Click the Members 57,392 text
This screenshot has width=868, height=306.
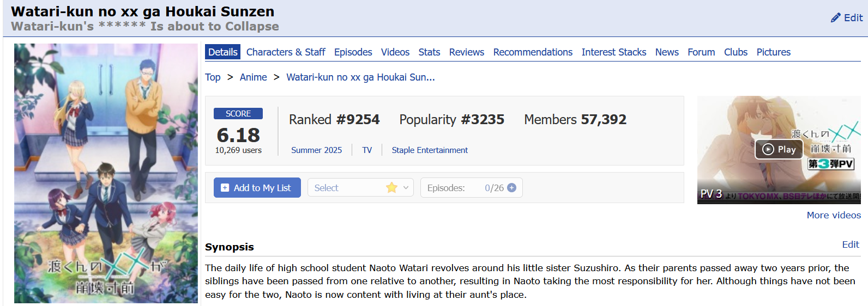(575, 119)
